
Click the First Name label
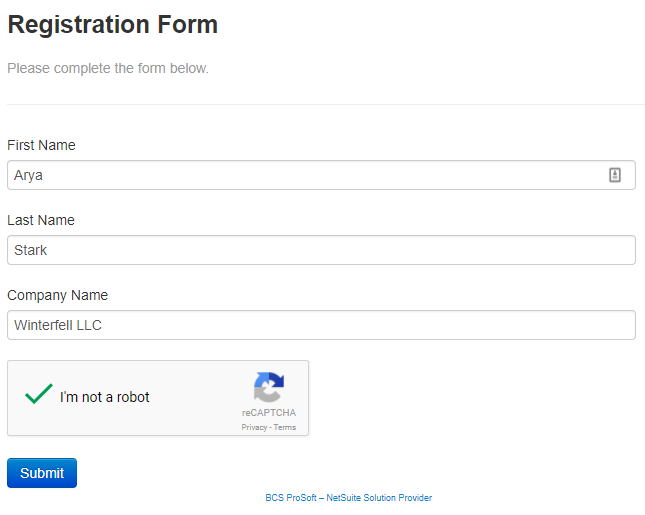pos(41,145)
